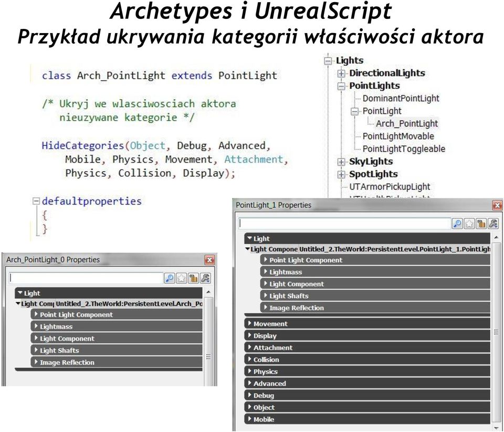The height and width of the screenshot is (432, 504).
Task: Click the lock icon in PointLight_1 Properties
Action: click(x=481, y=224)
